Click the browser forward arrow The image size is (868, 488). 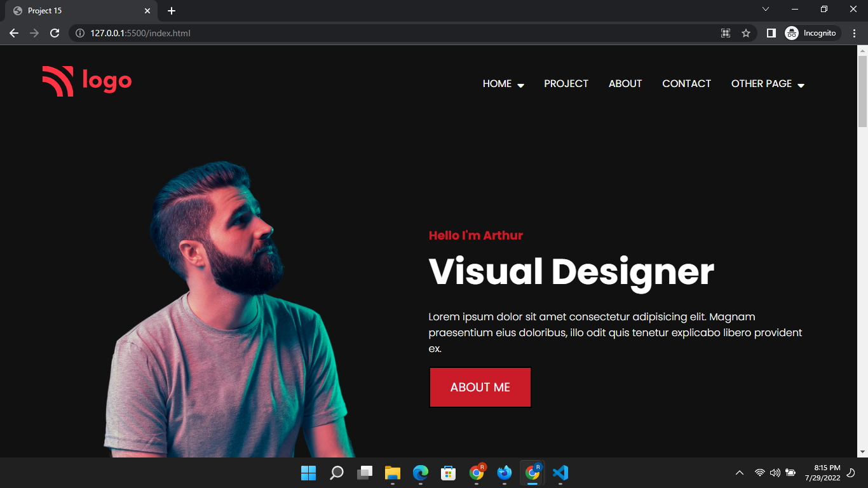click(x=34, y=33)
